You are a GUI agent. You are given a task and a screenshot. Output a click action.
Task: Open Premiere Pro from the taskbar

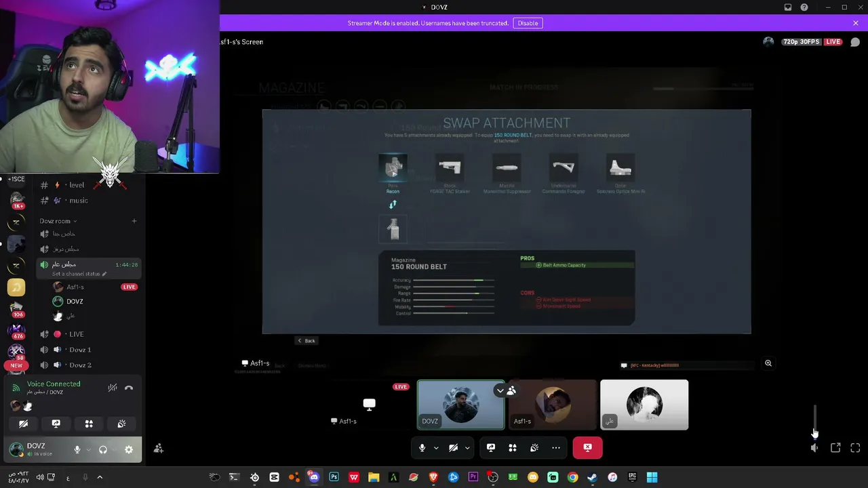[x=473, y=477]
